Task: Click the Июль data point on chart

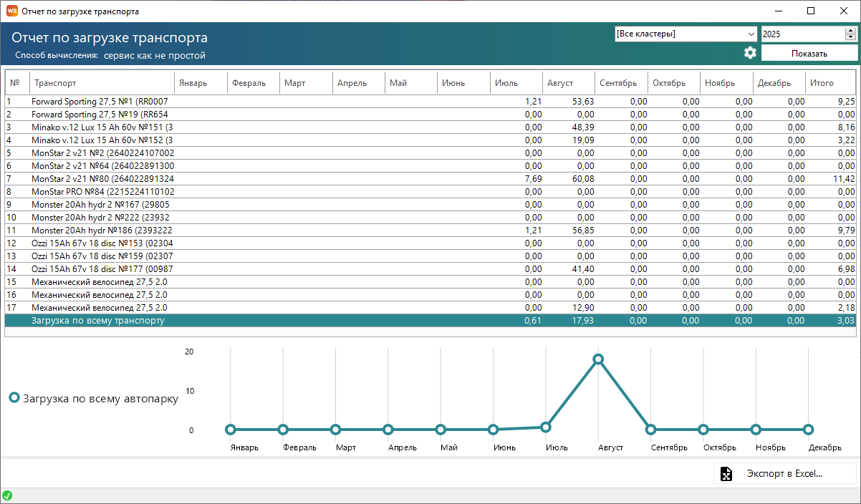Action: point(546,427)
